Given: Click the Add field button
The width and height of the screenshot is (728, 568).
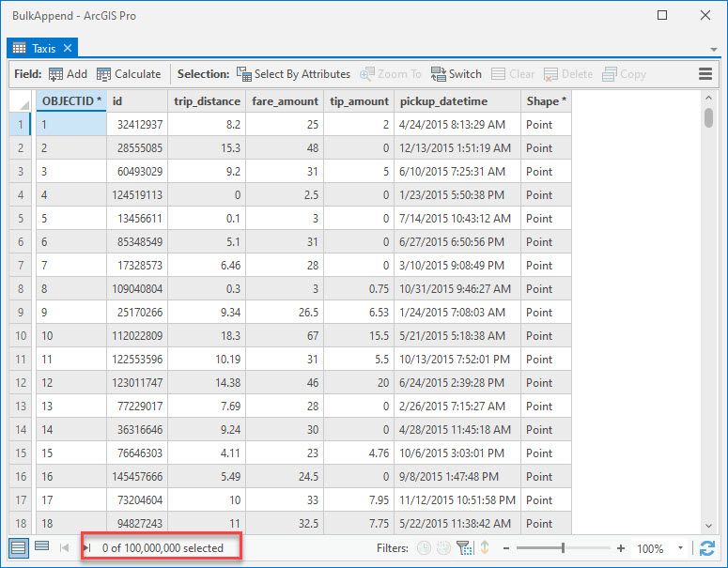Looking at the screenshot, I should click(68, 74).
